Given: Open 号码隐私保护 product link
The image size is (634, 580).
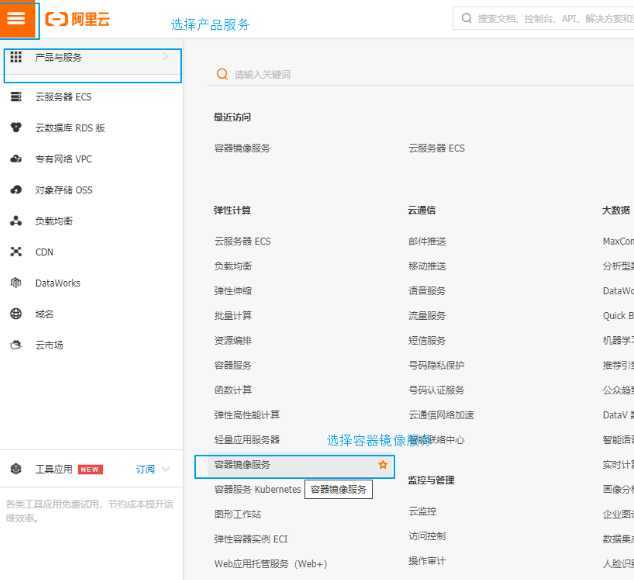Looking at the screenshot, I should pos(436,365).
